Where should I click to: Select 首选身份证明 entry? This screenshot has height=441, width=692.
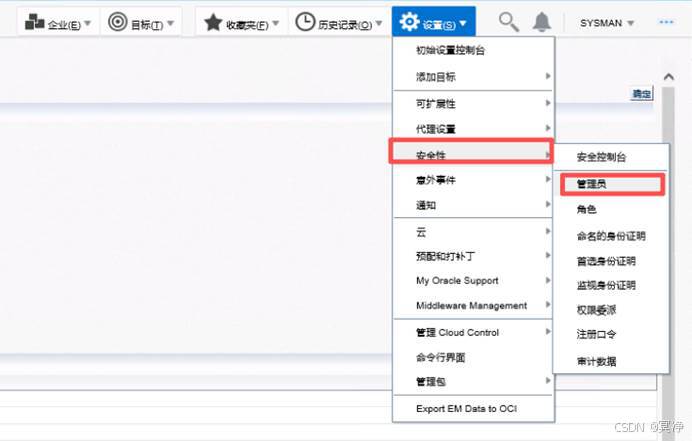click(x=611, y=261)
